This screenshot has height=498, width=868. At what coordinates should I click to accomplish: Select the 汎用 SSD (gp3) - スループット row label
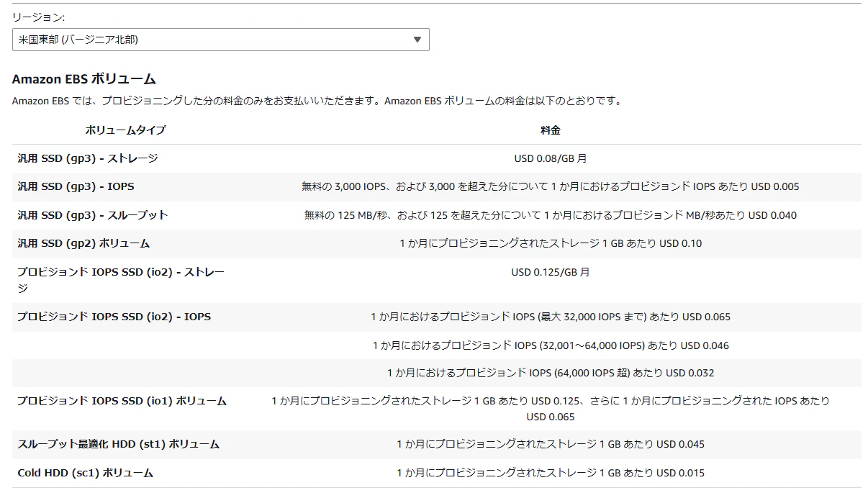point(93,215)
